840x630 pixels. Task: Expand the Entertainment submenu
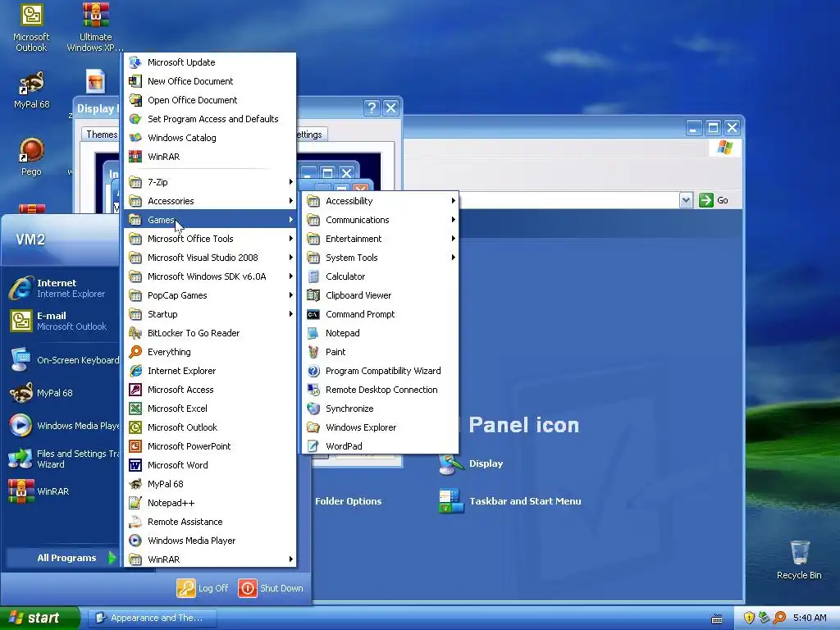[x=381, y=239]
